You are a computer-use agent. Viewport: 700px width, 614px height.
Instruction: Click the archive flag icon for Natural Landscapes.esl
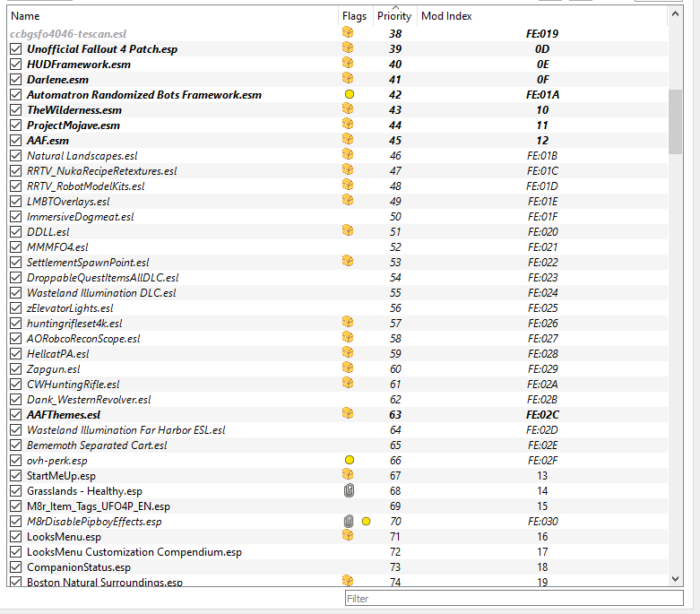(348, 154)
